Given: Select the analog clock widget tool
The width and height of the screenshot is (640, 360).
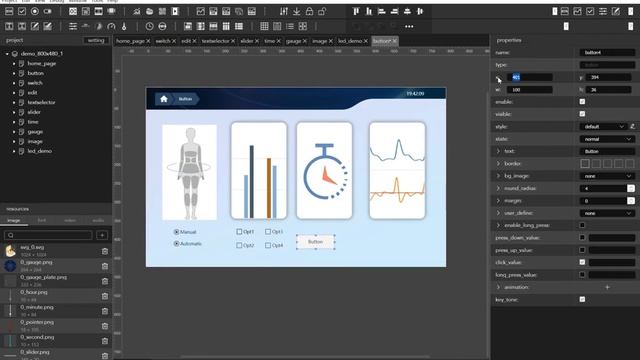Looking at the screenshot, I should [x=149, y=27].
